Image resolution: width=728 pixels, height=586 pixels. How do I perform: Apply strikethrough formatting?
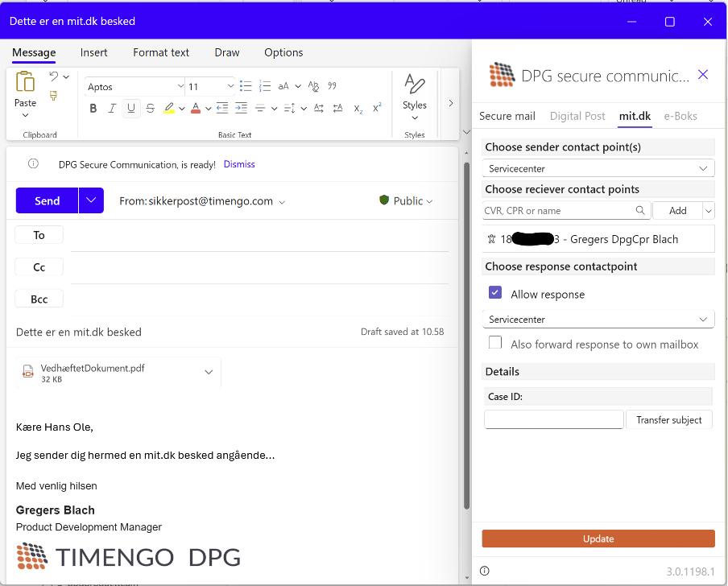pyautogui.click(x=150, y=109)
